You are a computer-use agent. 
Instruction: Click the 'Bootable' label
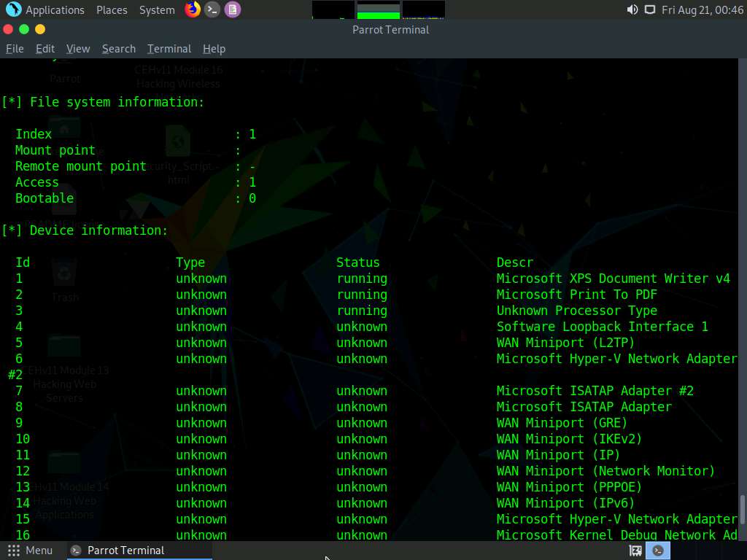44,198
